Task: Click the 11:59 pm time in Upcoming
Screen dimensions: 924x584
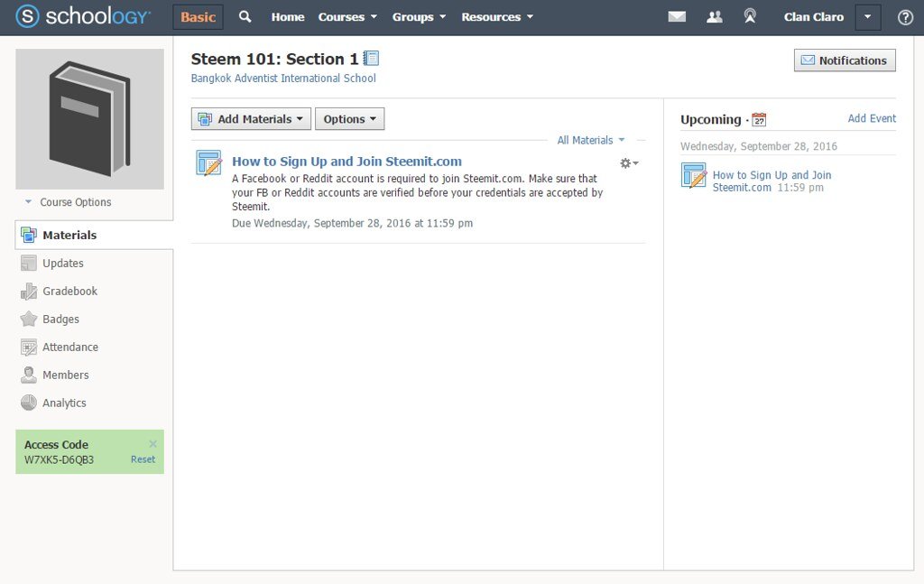Action: 800,188
